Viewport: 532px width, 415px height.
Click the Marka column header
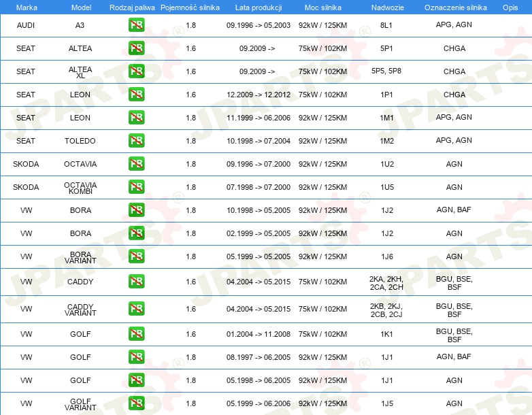[27, 7]
